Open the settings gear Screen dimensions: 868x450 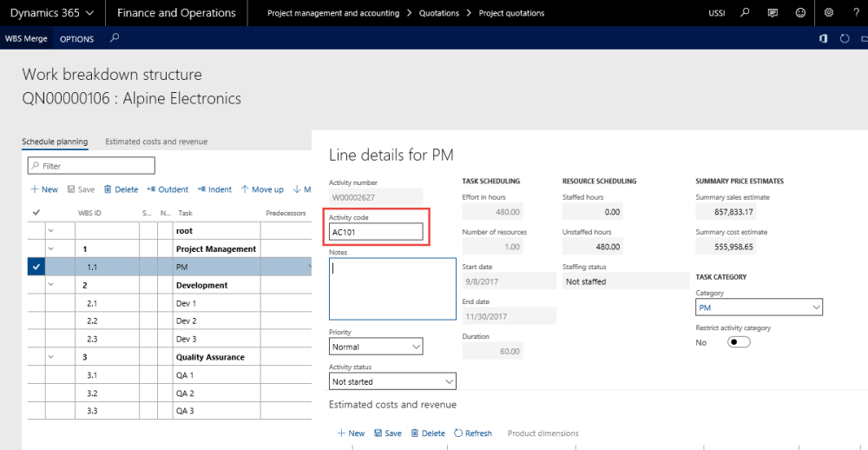(829, 13)
